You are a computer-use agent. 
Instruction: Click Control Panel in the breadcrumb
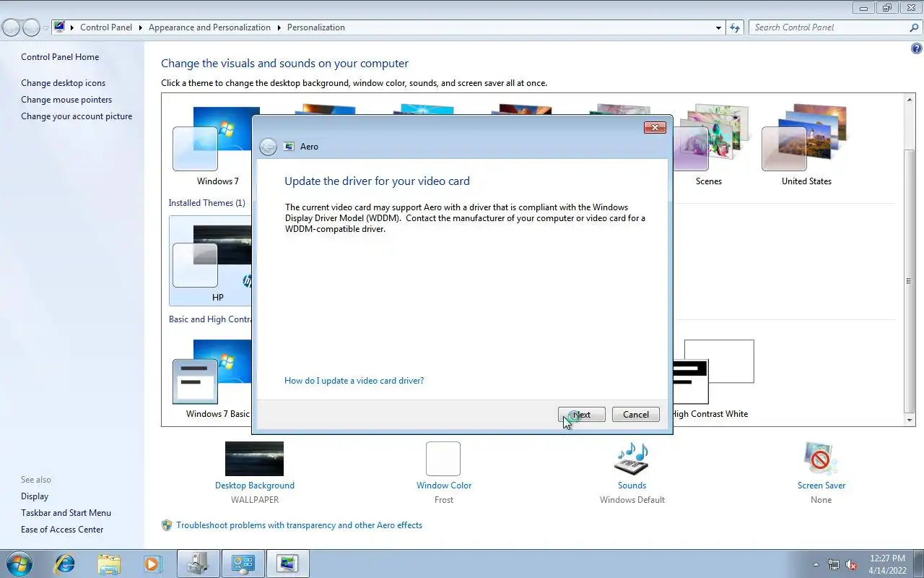(106, 27)
